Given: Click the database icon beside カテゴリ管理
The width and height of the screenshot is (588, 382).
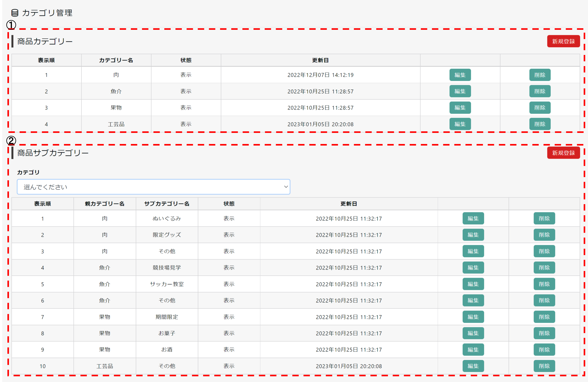Looking at the screenshot, I should 15,13.
